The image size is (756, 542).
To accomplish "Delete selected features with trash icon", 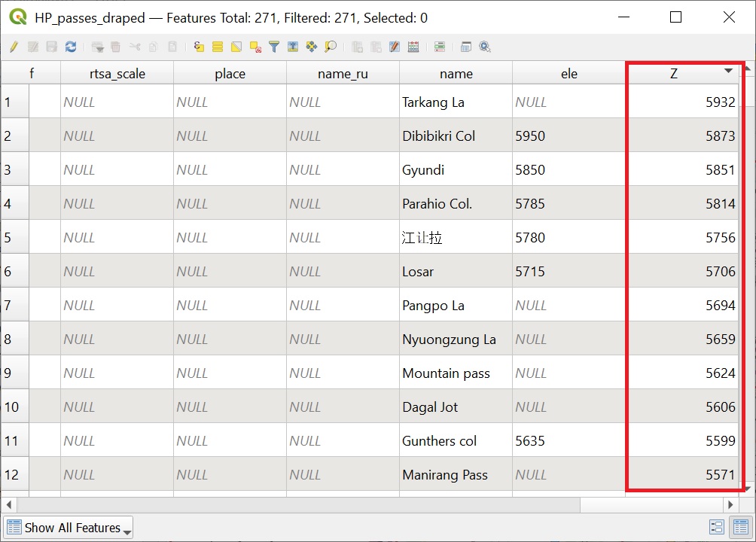I will [116, 47].
